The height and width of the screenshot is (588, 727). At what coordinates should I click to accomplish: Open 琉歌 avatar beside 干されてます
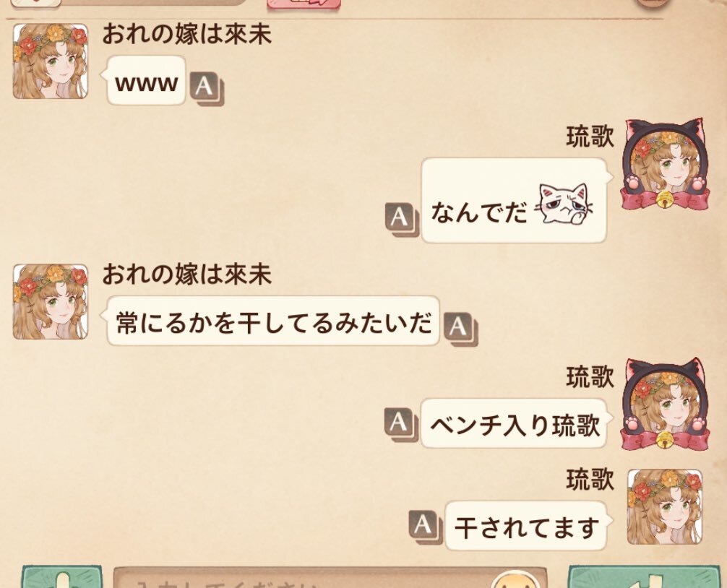pos(665,506)
